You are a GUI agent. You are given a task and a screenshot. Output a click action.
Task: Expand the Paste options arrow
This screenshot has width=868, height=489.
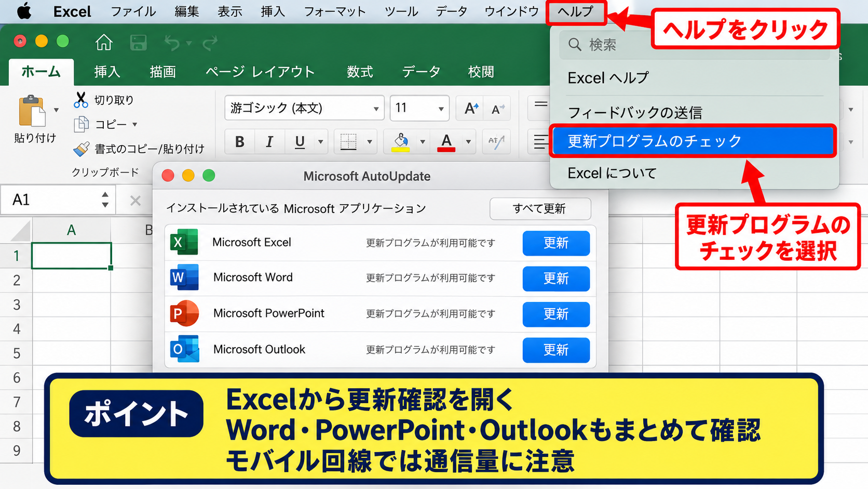(x=56, y=110)
